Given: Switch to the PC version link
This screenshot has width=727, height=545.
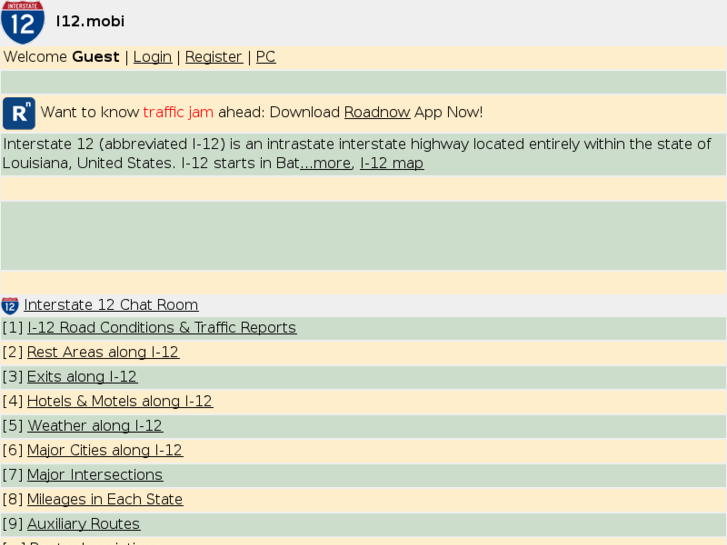Looking at the screenshot, I should click(266, 57).
